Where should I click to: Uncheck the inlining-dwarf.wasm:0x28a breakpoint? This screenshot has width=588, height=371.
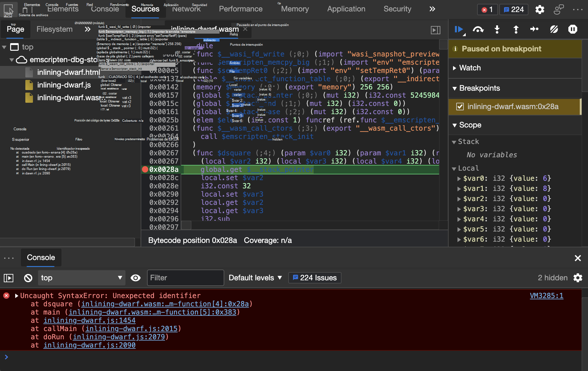(460, 107)
